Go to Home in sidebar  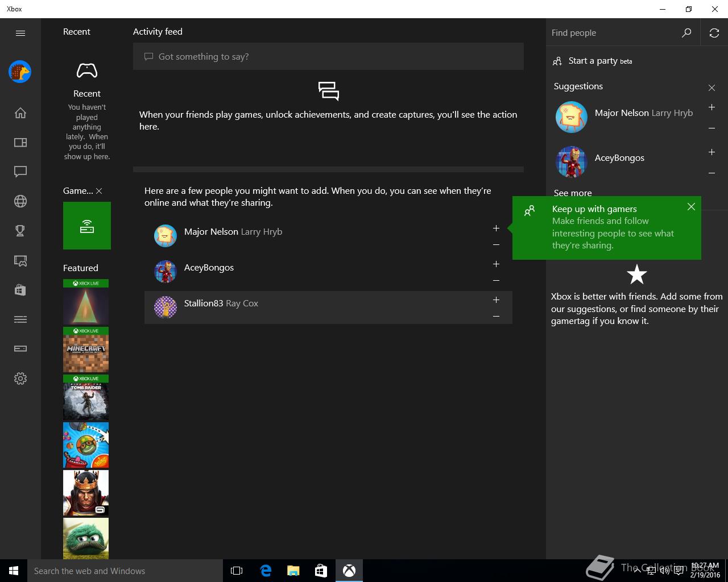(20, 113)
